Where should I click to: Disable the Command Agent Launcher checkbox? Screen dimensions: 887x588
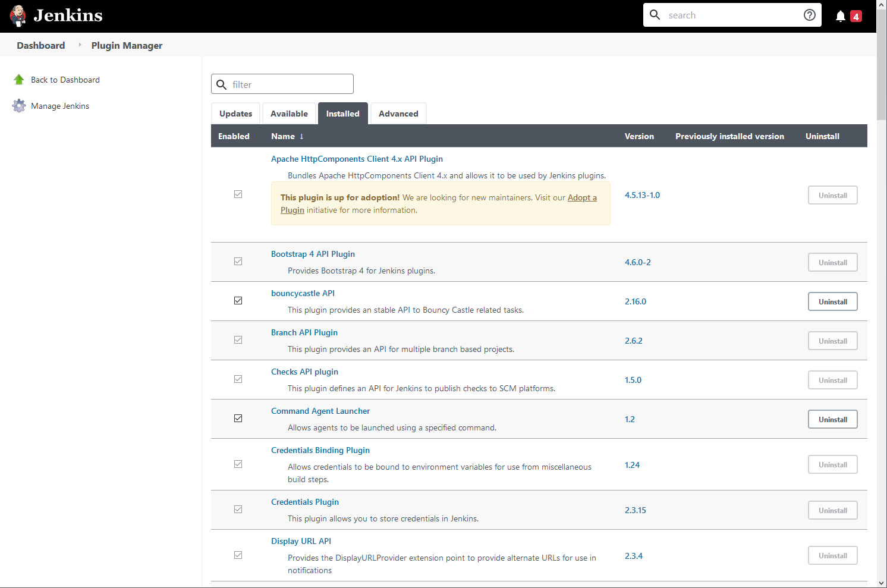tap(238, 419)
